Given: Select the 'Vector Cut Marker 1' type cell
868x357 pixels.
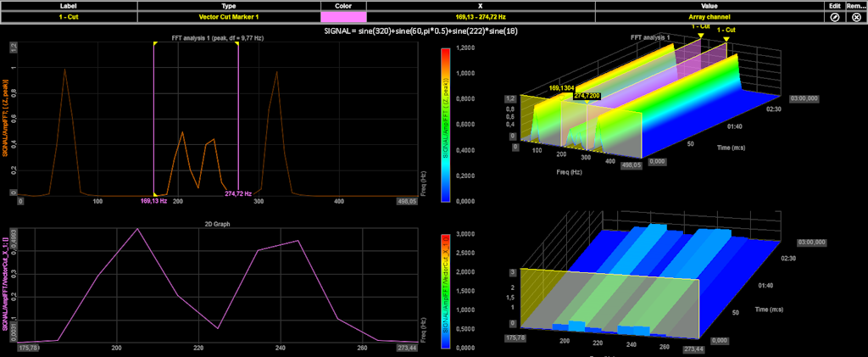Looking at the screenshot, I should 229,17.
